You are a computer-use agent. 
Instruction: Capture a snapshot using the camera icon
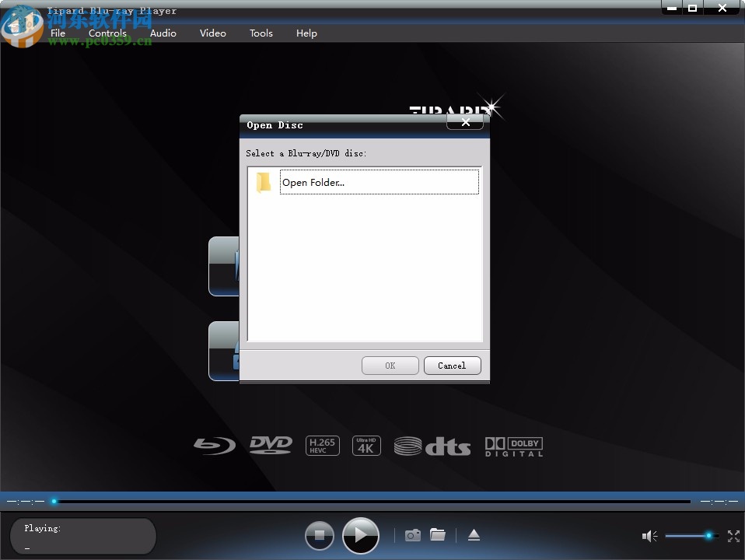coord(412,535)
